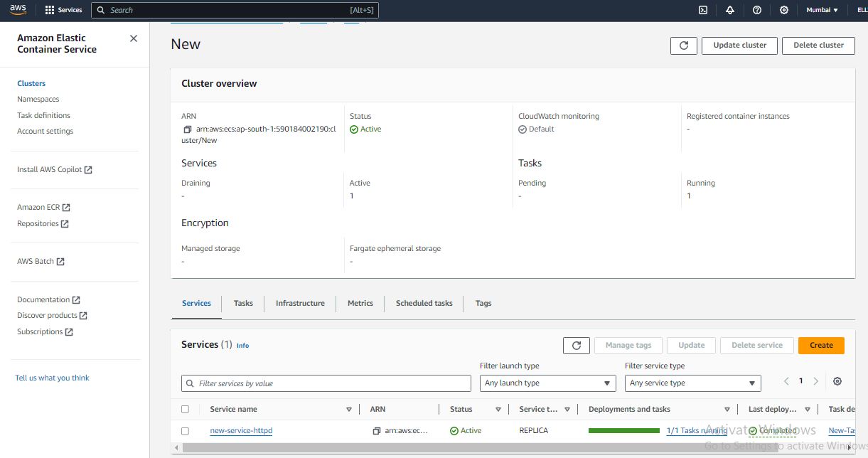Screen dimensions: 868x458
Task: Refresh the cluster using top refresh icon
Action: pyautogui.click(x=683, y=46)
